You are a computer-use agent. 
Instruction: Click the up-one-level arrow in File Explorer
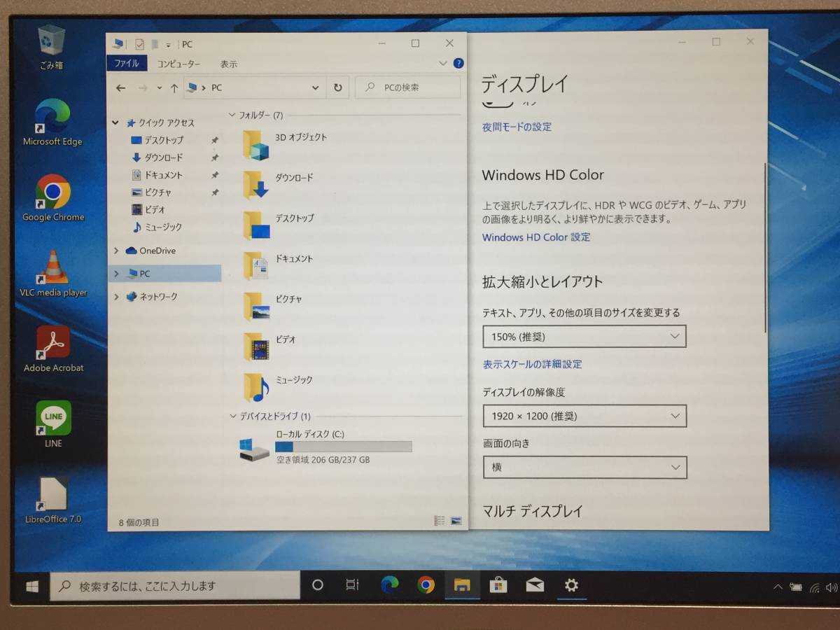[x=174, y=87]
